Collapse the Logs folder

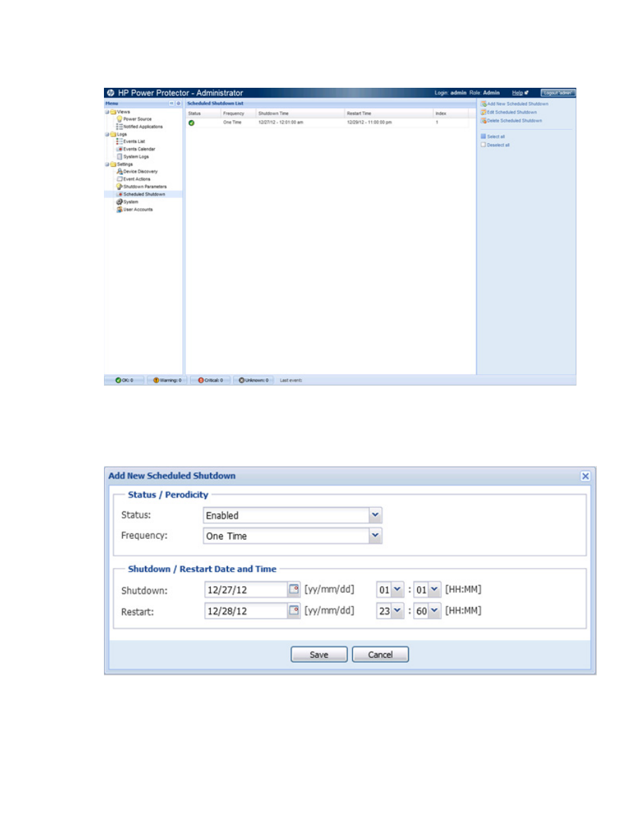tap(107, 134)
